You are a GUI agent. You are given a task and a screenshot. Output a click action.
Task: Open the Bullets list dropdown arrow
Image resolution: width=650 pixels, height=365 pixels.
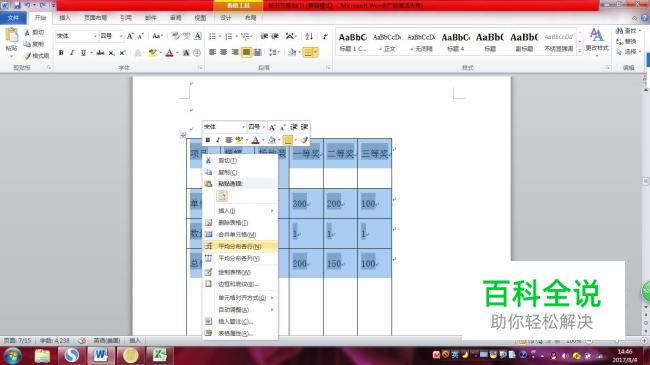(x=220, y=36)
